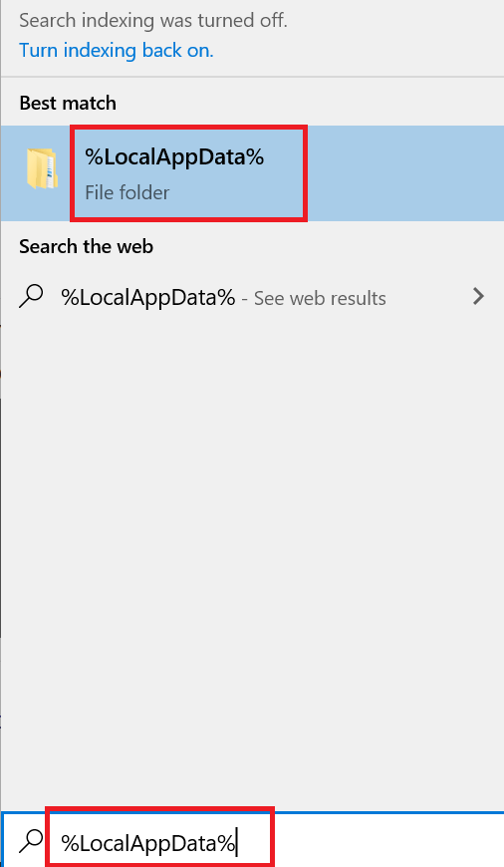Select the %LocalAppData% best match title
Viewport: 504px width, 867px height.
(174, 157)
